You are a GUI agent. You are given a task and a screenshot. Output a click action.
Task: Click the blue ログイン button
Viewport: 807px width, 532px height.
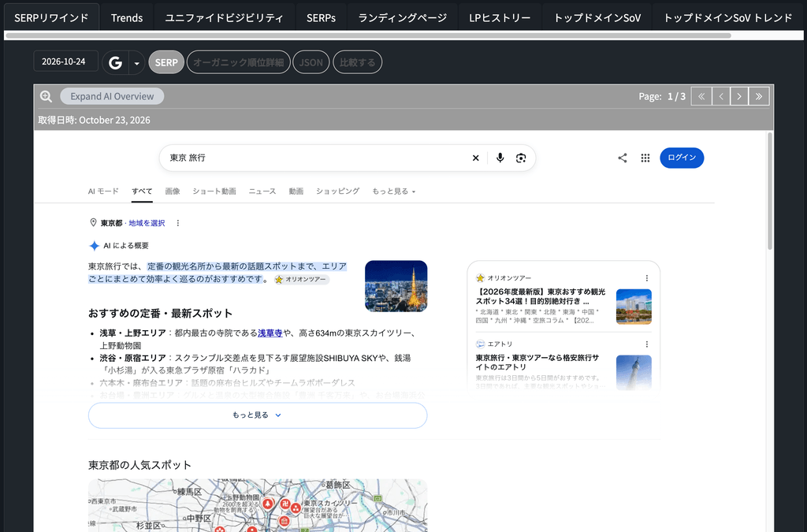click(682, 158)
